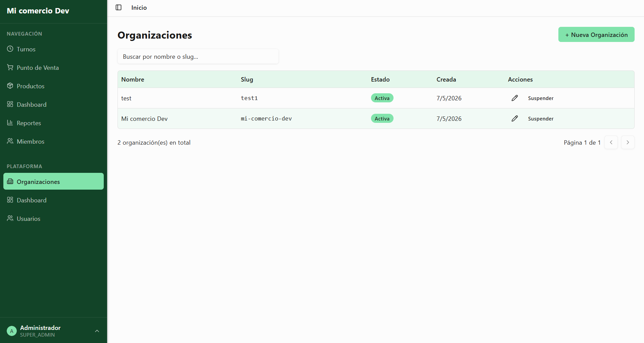Click the Productos box icon
This screenshot has width=644, height=343.
point(10,86)
